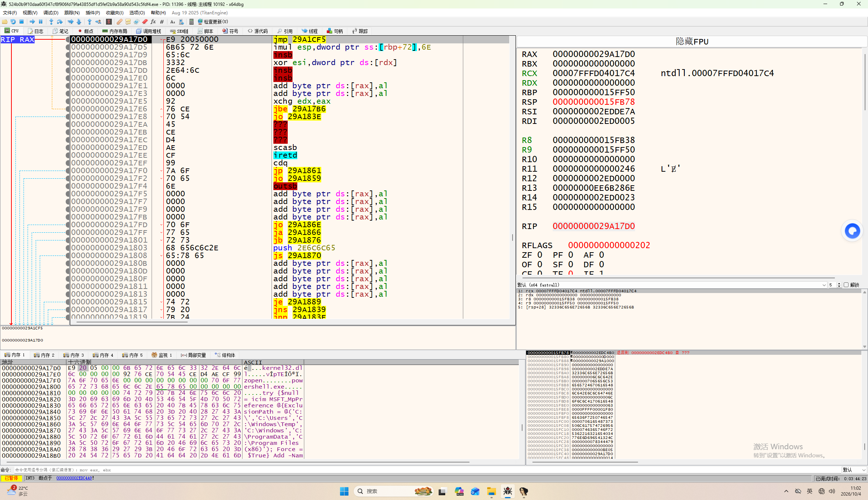Select the 内存 2 dump tab
The width and height of the screenshot is (868, 500).
point(44,355)
